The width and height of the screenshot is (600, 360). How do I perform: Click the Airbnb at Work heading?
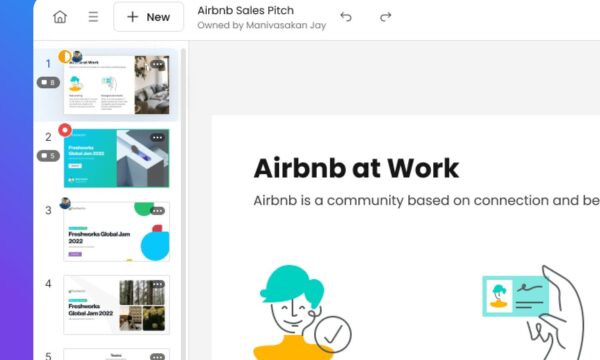pyautogui.click(x=356, y=168)
